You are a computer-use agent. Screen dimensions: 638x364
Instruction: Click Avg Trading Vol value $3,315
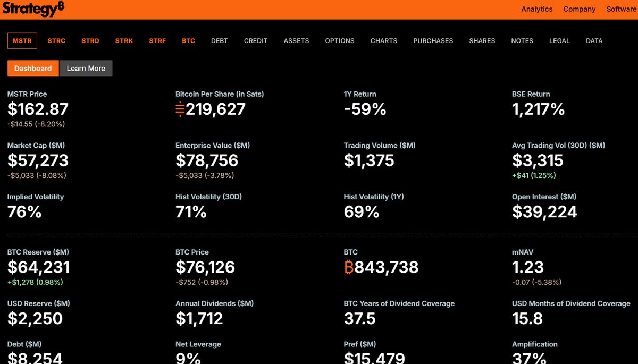pyautogui.click(x=538, y=160)
